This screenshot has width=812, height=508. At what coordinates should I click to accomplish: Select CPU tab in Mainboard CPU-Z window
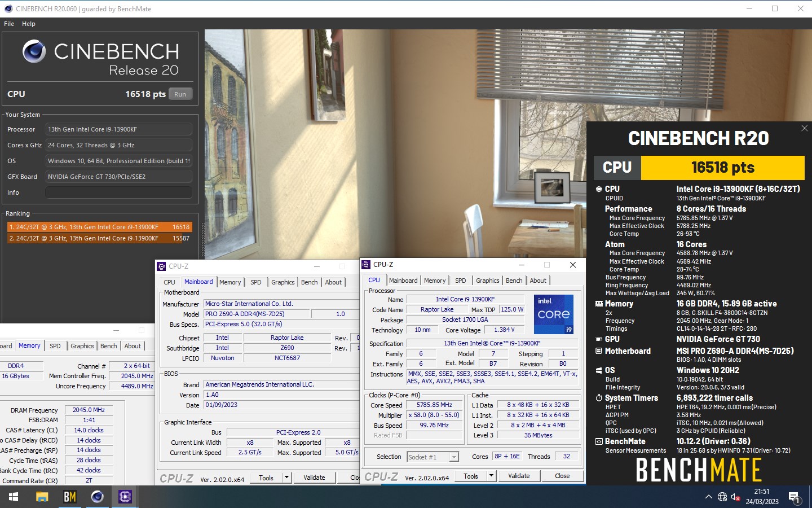[169, 282]
